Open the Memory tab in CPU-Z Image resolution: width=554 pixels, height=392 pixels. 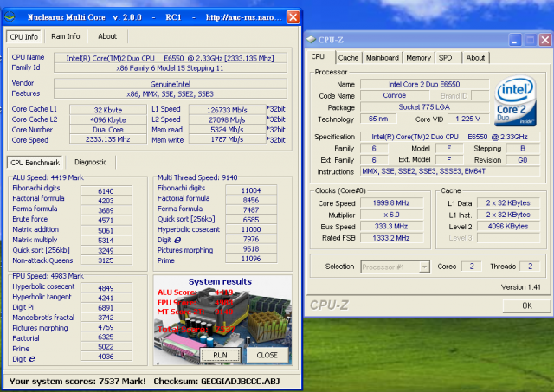(418, 58)
